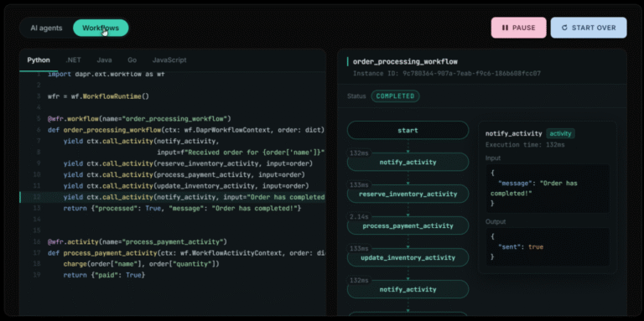
Task: Switch to the Go code tab
Action: [x=132, y=60]
